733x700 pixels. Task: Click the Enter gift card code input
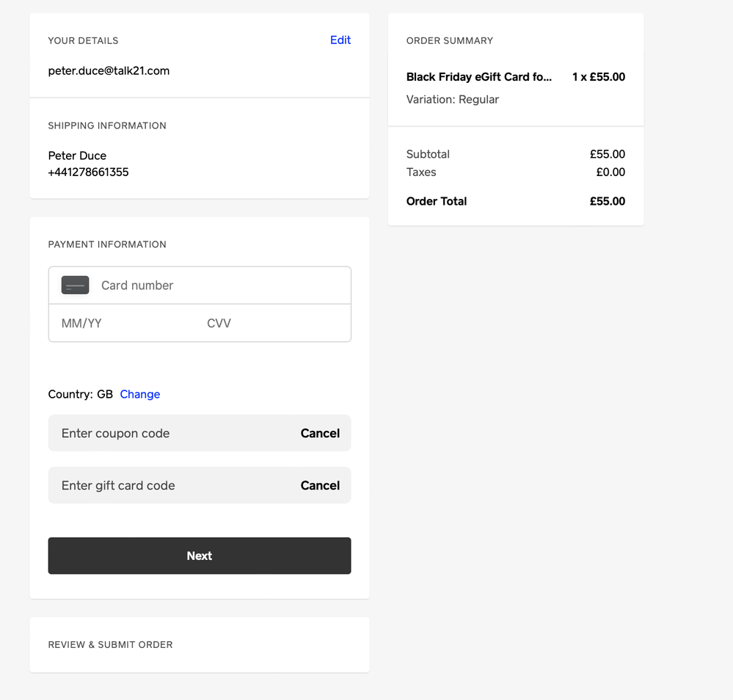pyautogui.click(x=169, y=486)
